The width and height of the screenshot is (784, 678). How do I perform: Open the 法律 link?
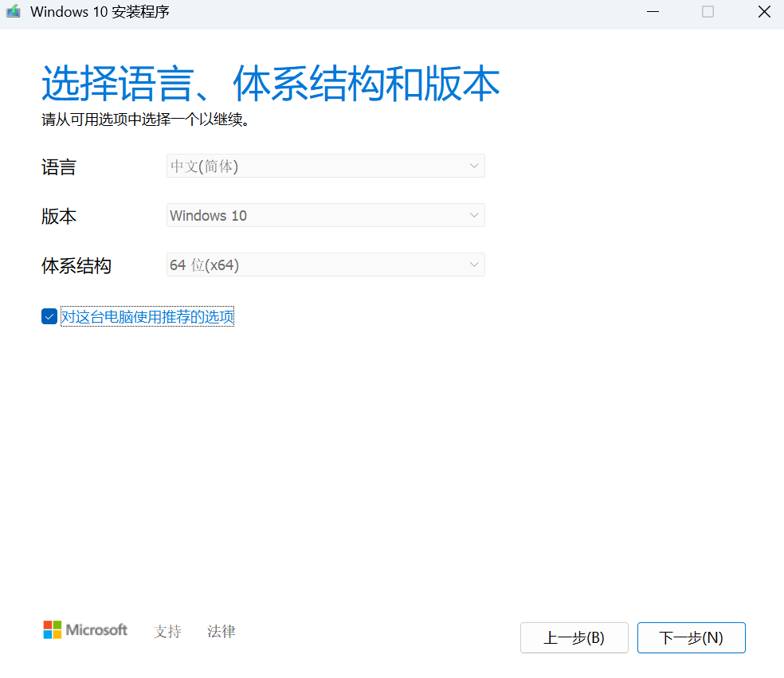coord(221,631)
